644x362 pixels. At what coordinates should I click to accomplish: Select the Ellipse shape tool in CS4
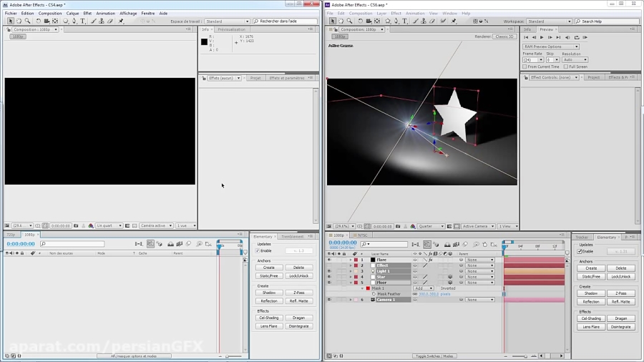[66, 21]
